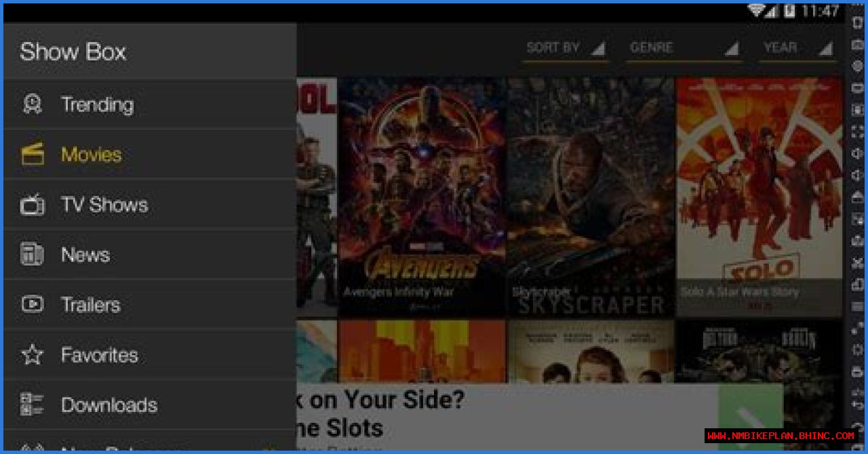Expand the SORT BY dropdown
The width and height of the screenshot is (868, 454).
point(566,48)
